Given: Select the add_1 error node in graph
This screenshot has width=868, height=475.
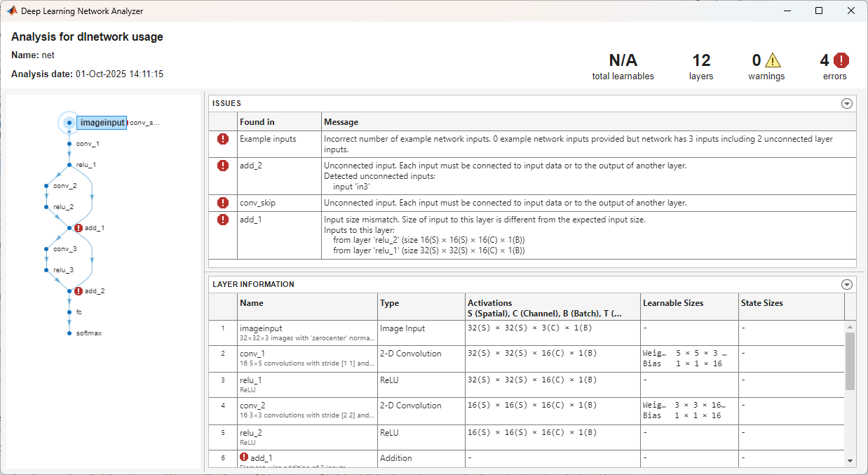Looking at the screenshot, I should pyautogui.click(x=79, y=228).
